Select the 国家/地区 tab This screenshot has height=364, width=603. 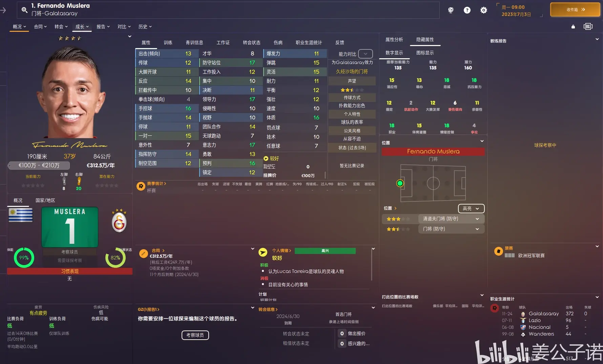[x=45, y=200]
